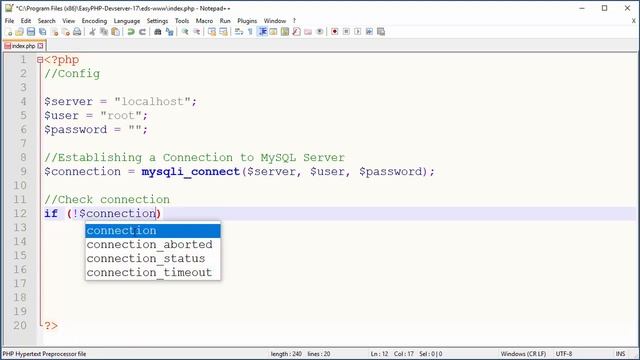Open Folder as Workspace icon

pos(308,32)
